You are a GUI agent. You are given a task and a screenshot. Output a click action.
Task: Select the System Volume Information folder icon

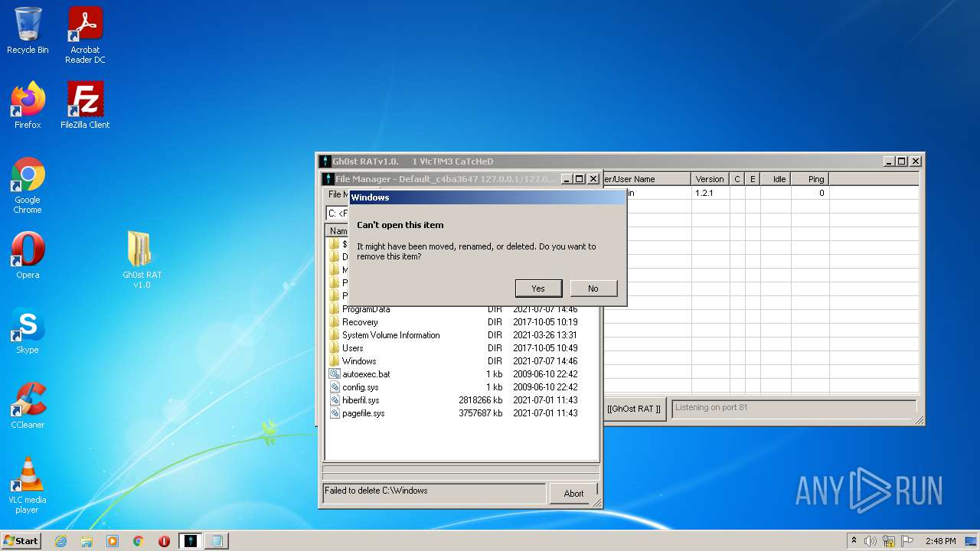click(x=335, y=335)
